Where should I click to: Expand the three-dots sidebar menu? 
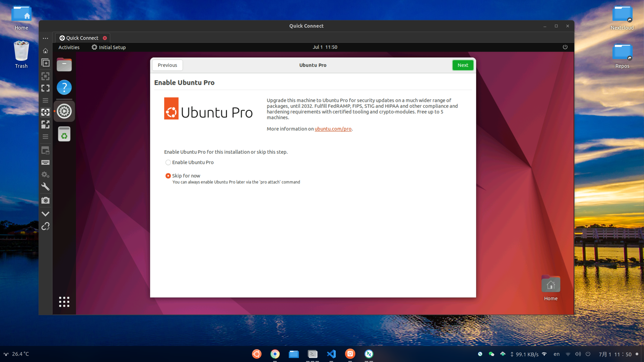[45, 38]
